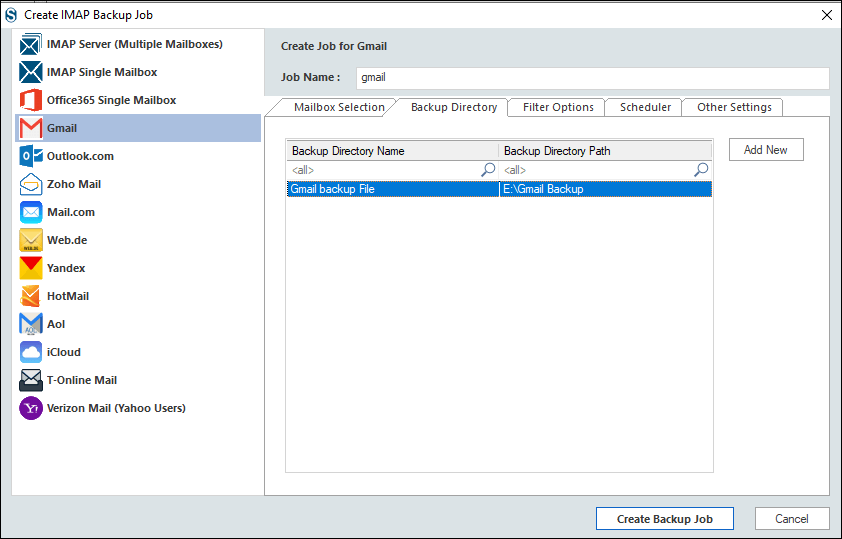Click the Web.de icon
The height and width of the screenshot is (539, 842).
coord(31,240)
